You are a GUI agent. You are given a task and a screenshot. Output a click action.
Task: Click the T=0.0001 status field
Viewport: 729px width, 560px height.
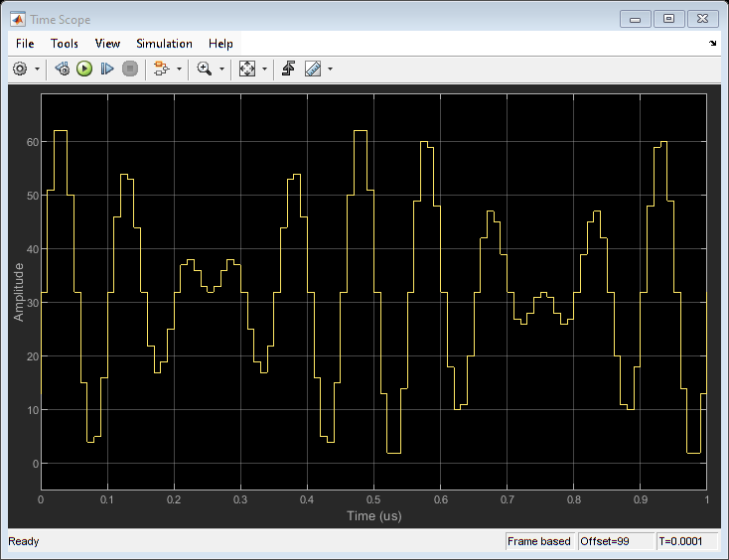point(687,541)
